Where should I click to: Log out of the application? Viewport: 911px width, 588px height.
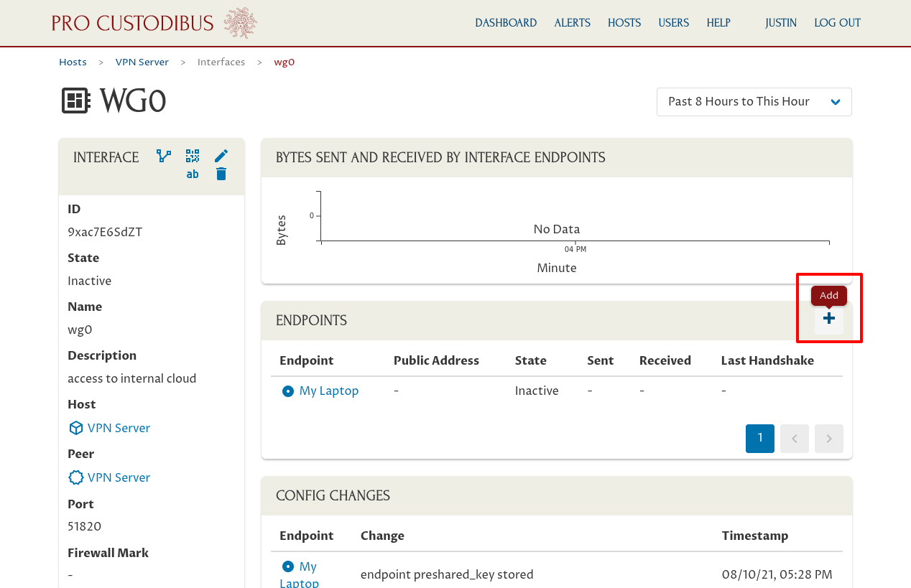tap(837, 23)
